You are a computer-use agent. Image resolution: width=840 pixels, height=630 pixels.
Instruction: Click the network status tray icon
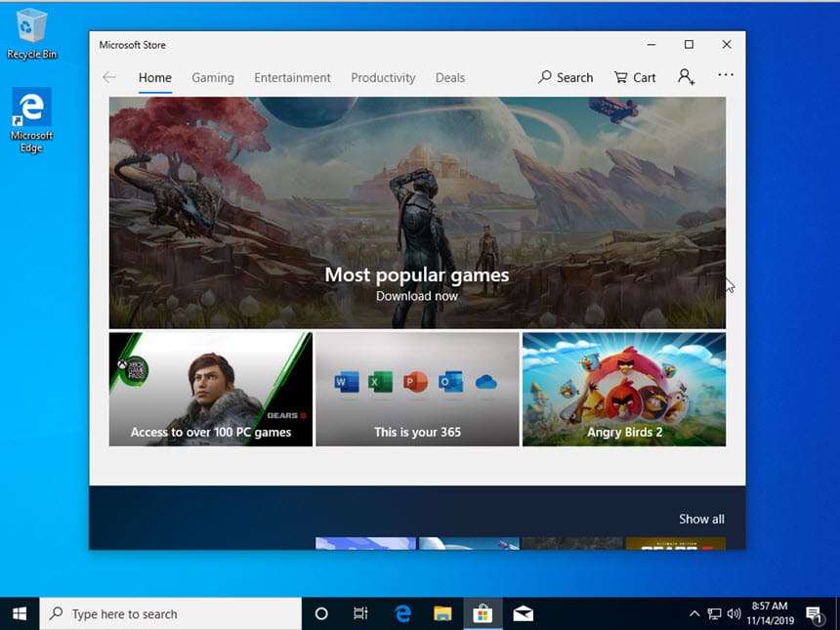714,613
